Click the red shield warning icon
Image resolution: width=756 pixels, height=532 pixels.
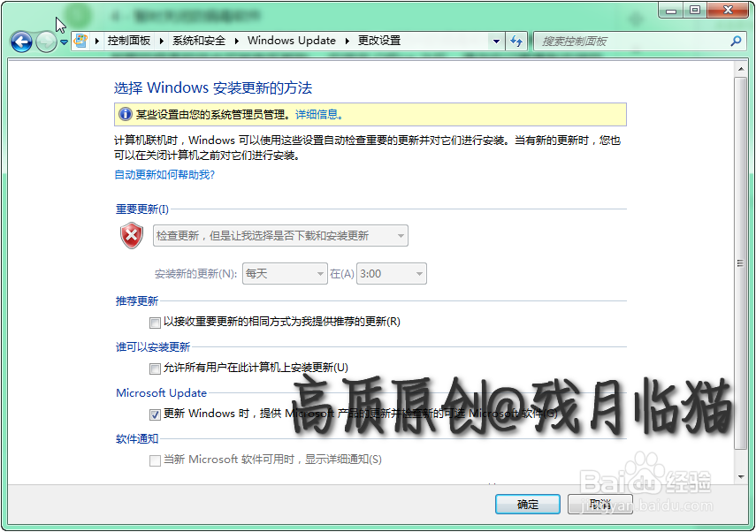click(132, 236)
